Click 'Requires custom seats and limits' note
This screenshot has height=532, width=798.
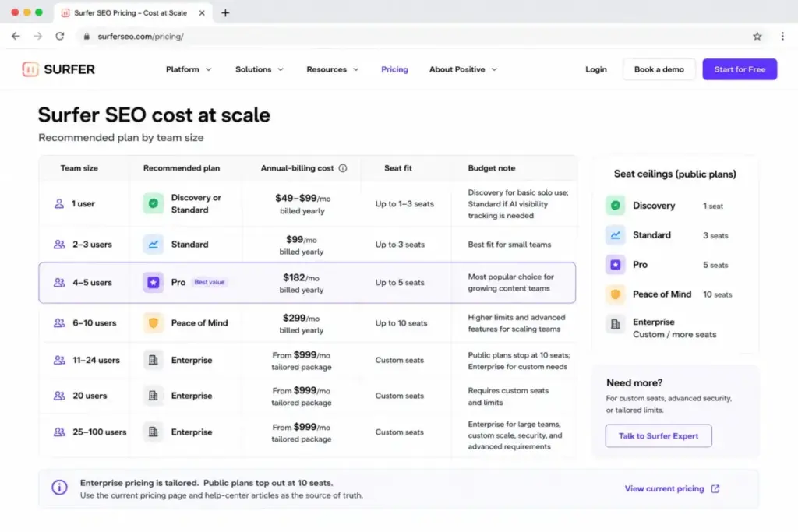pyautogui.click(x=508, y=396)
